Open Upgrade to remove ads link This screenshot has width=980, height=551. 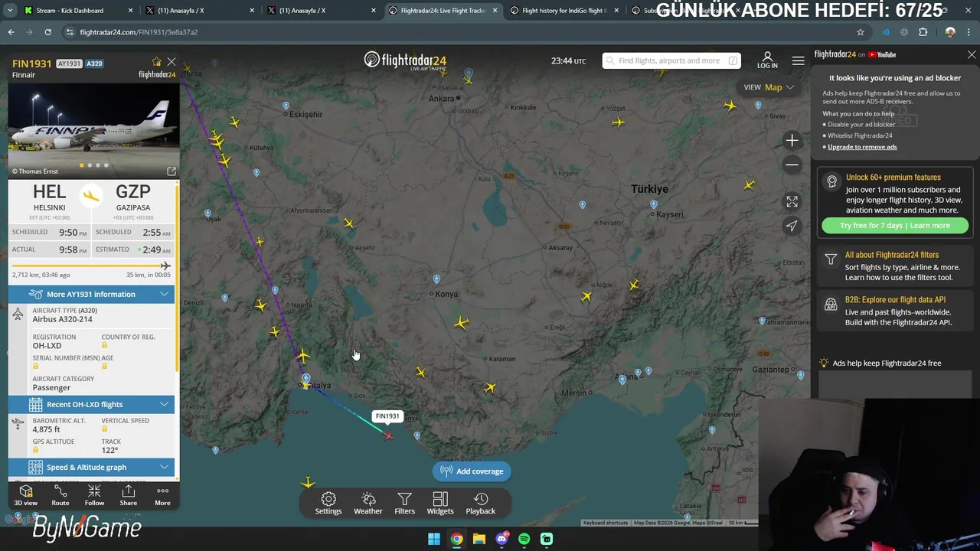pos(862,147)
